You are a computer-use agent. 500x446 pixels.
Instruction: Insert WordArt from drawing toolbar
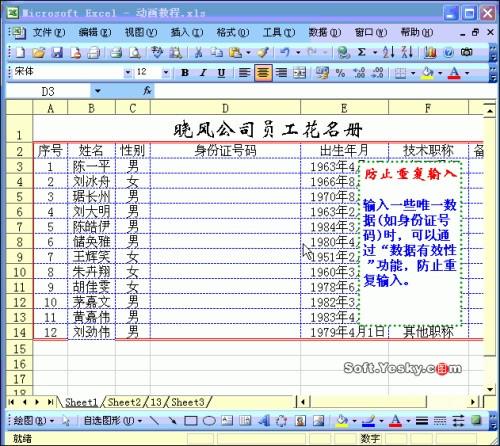[x=264, y=421]
